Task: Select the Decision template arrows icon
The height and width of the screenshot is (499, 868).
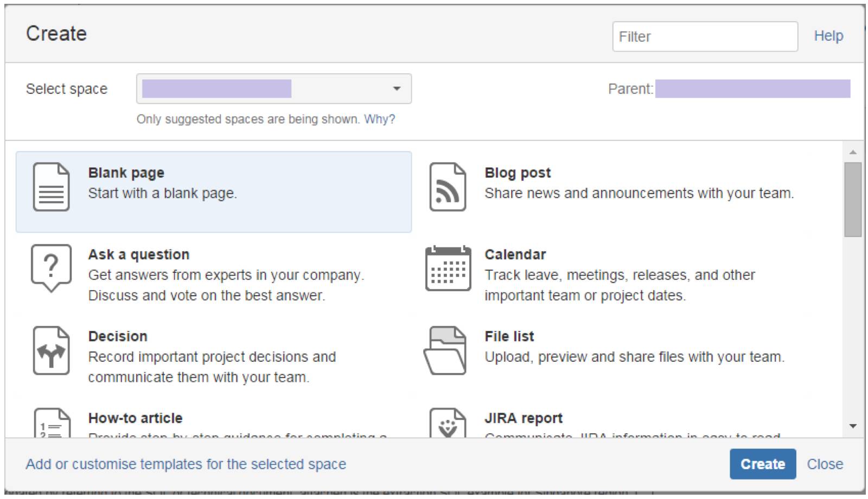Action: tap(51, 351)
